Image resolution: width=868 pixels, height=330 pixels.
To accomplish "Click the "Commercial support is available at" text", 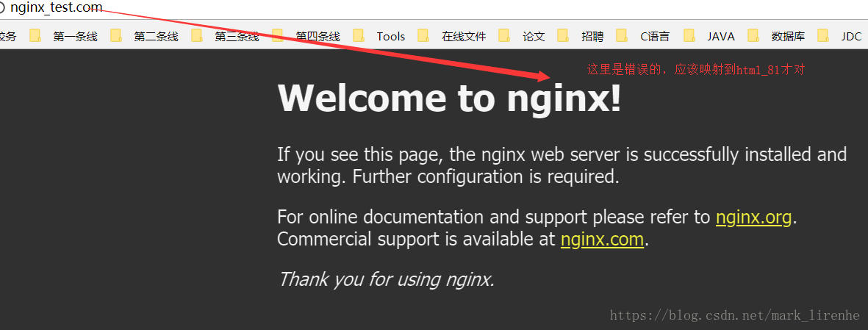I will tap(416, 239).
